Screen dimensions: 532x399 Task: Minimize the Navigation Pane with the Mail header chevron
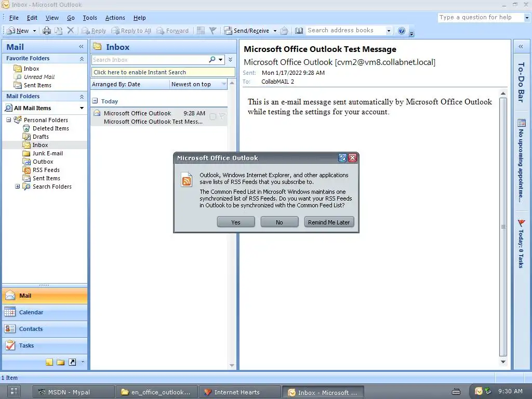click(x=81, y=46)
